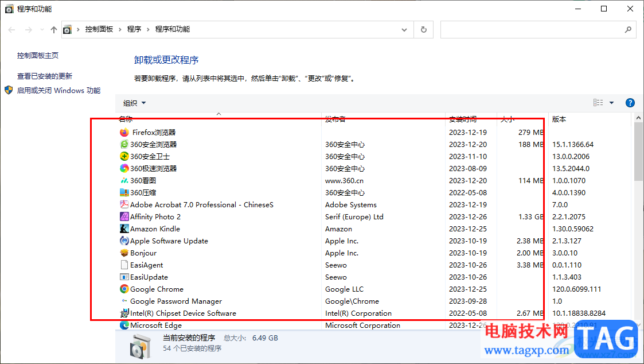Click the scrollbar up arrow
The image size is (644, 364).
pos(638,118)
